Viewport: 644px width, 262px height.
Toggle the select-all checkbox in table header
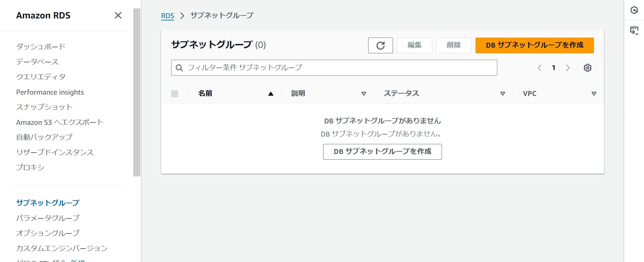[x=175, y=94]
